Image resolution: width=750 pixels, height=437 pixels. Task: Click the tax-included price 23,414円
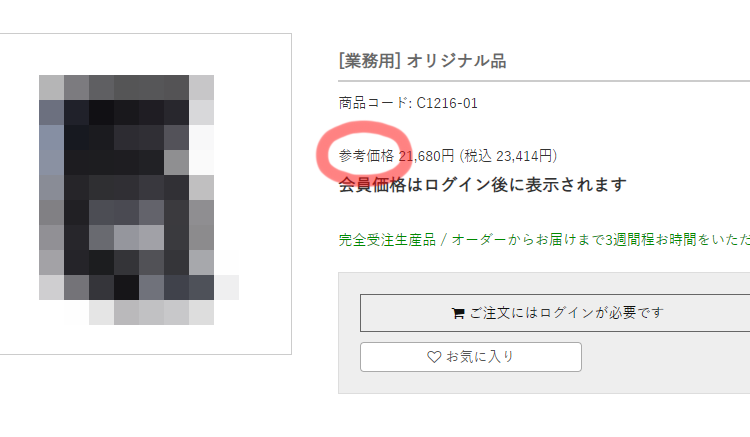pyautogui.click(x=524, y=156)
